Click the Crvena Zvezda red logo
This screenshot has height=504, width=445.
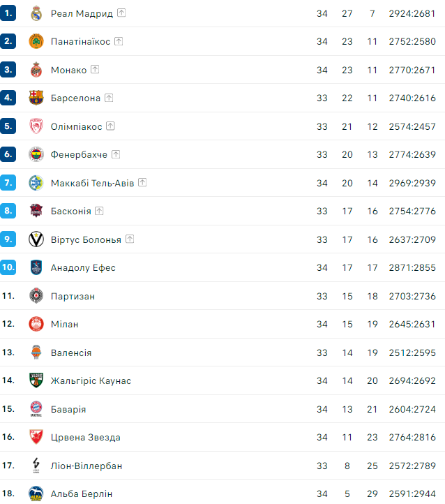36,438
